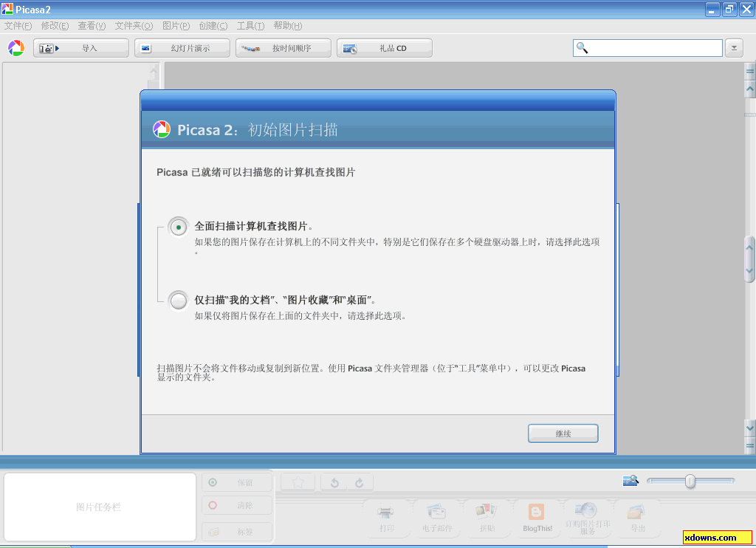The image size is (756, 548).
Task: Click the down arrow on the right scrollbar
Action: point(750,428)
